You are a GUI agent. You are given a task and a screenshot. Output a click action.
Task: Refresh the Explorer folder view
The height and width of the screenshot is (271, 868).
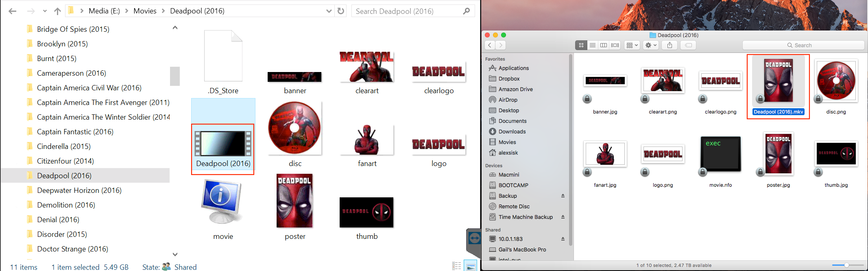pos(341,11)
